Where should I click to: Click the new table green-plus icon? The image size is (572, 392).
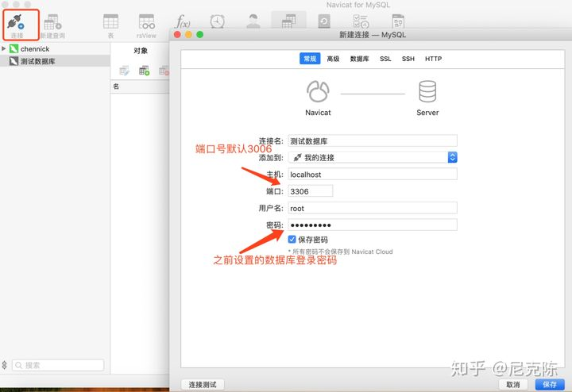144,71
